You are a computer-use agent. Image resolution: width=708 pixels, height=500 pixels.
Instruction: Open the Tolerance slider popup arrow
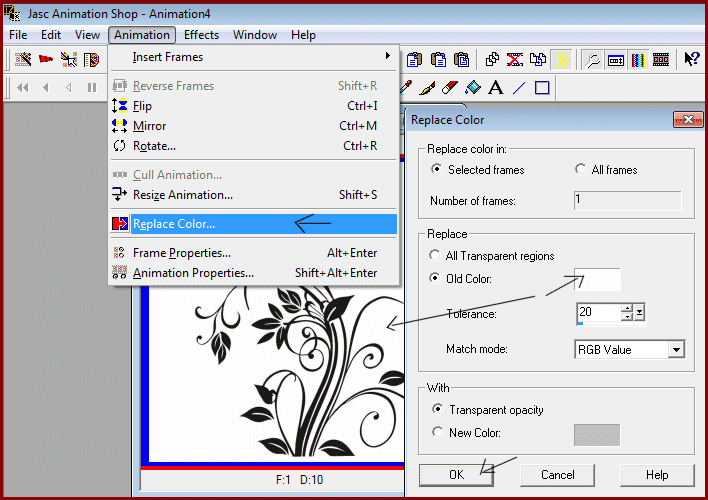click(639, 312)
